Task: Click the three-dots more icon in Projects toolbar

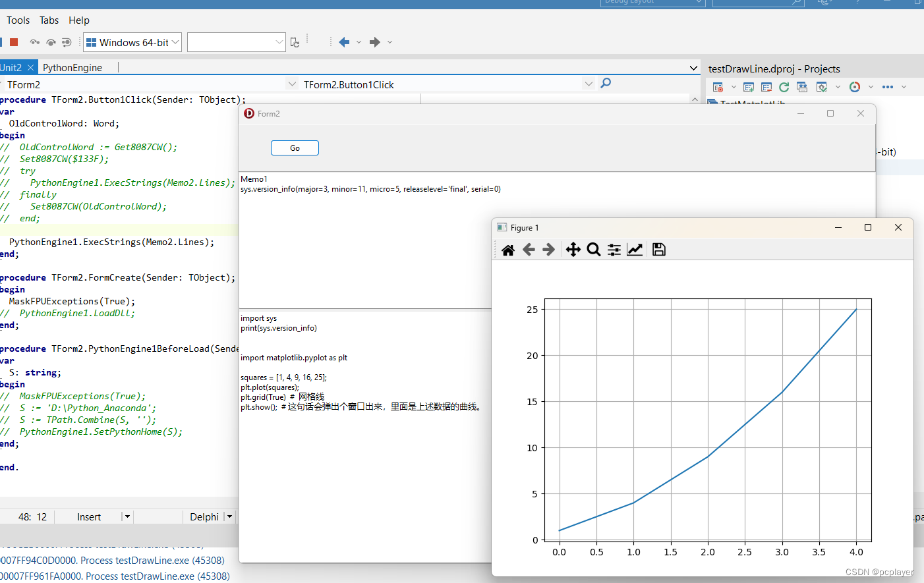Action: pyautogui.click(x=888, y=87)
